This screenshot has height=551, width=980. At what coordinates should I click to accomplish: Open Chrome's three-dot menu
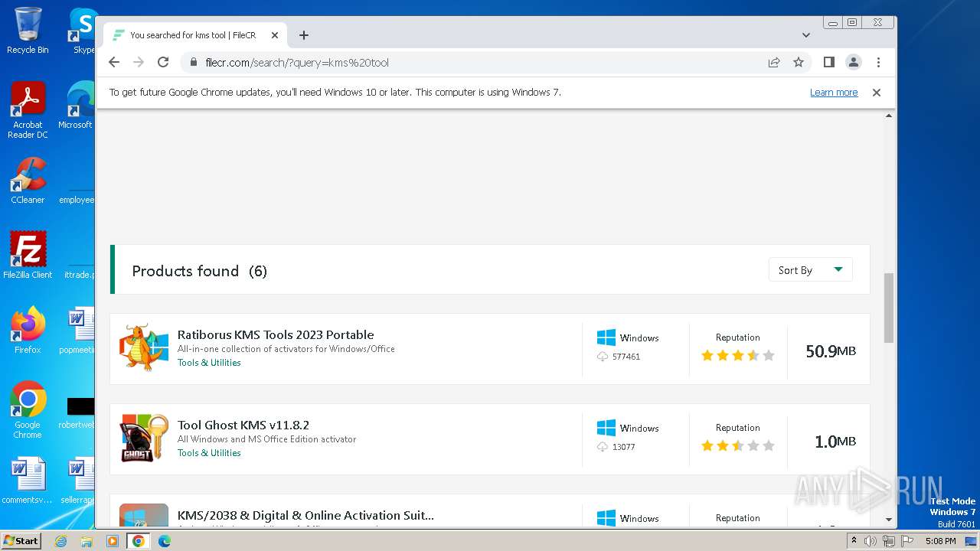point(878,62)
